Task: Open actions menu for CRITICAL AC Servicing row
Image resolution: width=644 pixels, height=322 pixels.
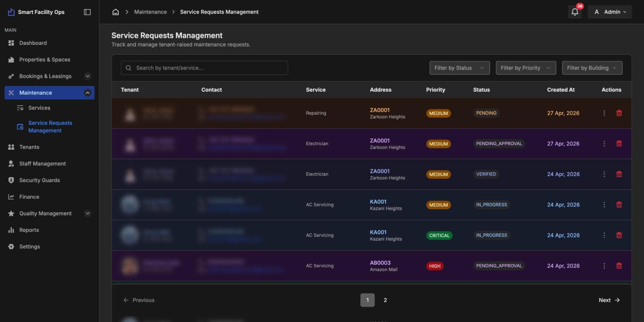Action: tap(604, 235)
